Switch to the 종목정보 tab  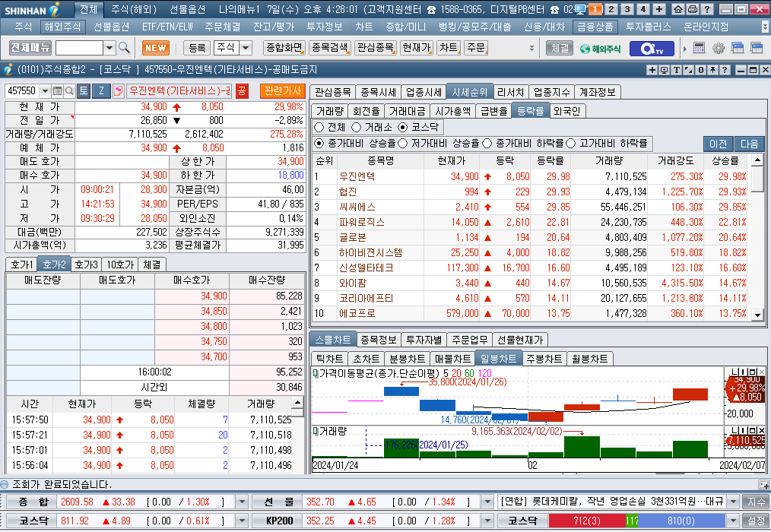[378, 340]
